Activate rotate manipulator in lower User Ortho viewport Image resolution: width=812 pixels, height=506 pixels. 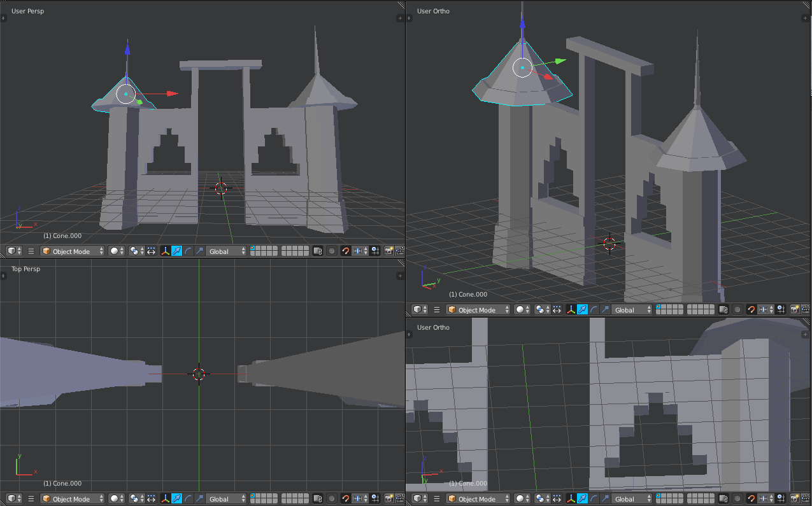coord(594,498)
